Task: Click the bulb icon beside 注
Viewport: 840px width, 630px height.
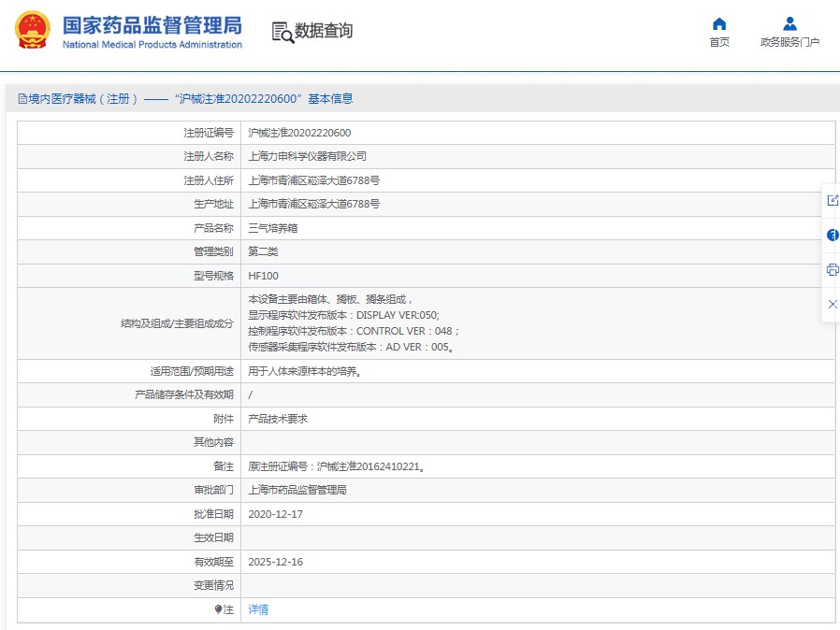Action: pyautogui.click(x=218, y=609)
